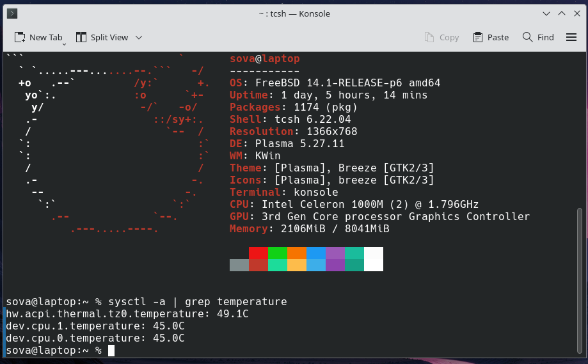588x364 pixels.
Task: Open the Find search tool
Action: point(538,38)
